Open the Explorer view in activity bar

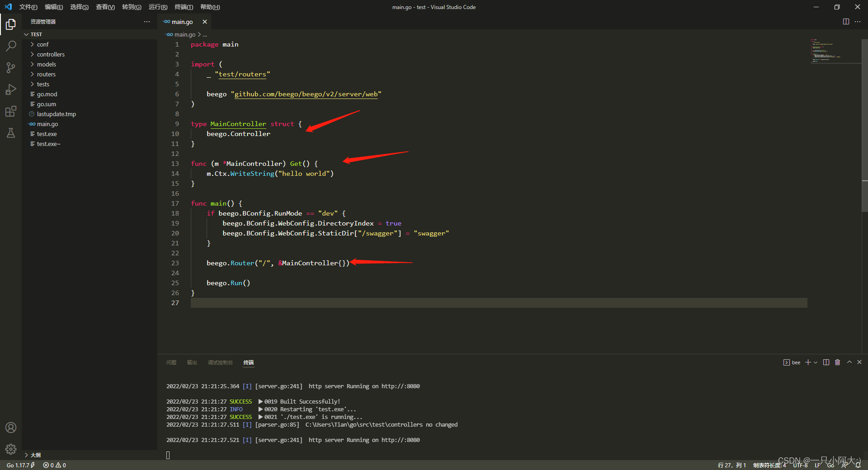tap(11, 24)
